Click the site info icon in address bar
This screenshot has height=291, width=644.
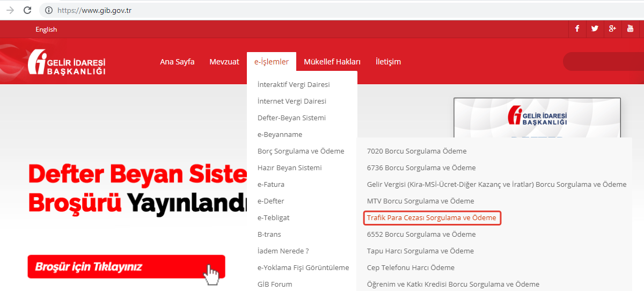tap(49, 10)
